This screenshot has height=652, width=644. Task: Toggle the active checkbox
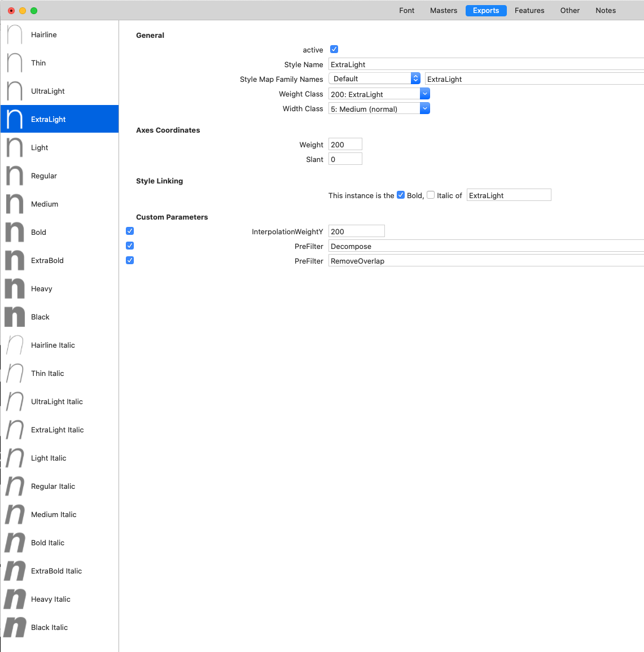click(x=334, y=50)
